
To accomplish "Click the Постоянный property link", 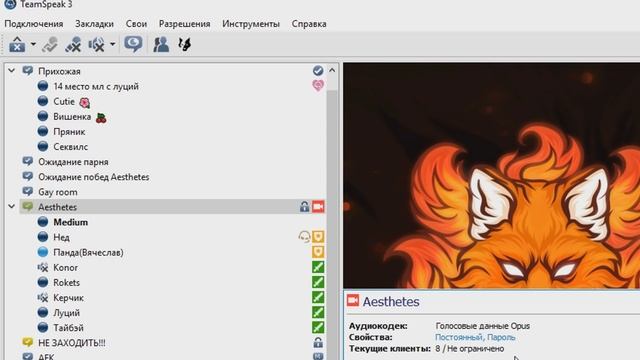I will coord(458,337).
